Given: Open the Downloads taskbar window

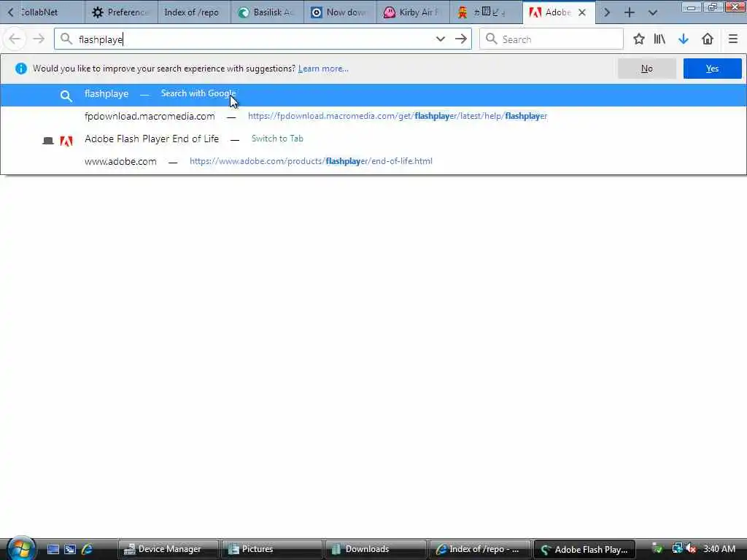Looking at the screenshot, I should [x=376, y=549].
